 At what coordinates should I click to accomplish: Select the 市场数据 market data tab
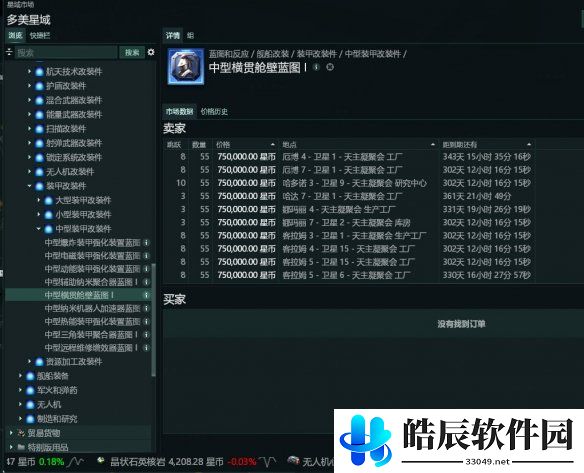(x=179, y=111)
